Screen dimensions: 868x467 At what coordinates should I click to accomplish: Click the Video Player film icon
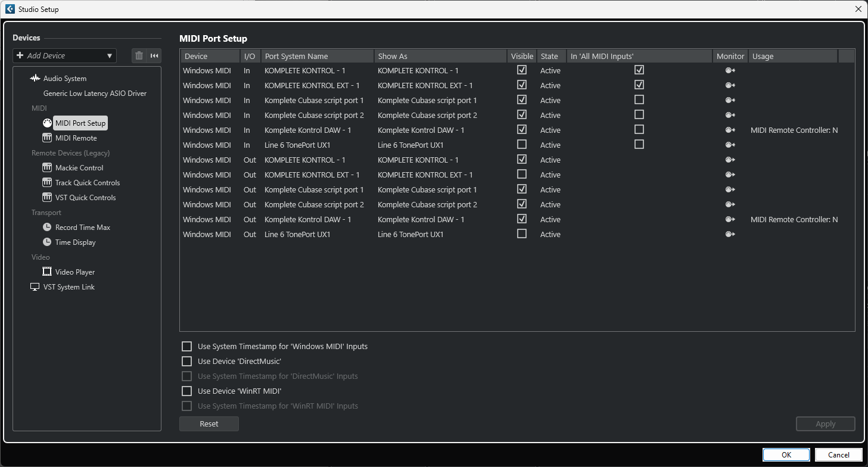47,272
